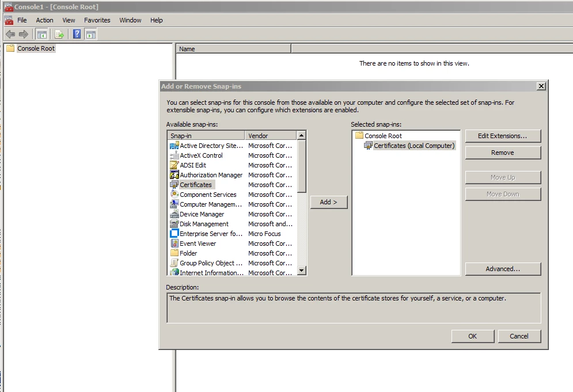Open the Favorites menu
This screenshot has width=573, height=392.
[x=97, y=20]
